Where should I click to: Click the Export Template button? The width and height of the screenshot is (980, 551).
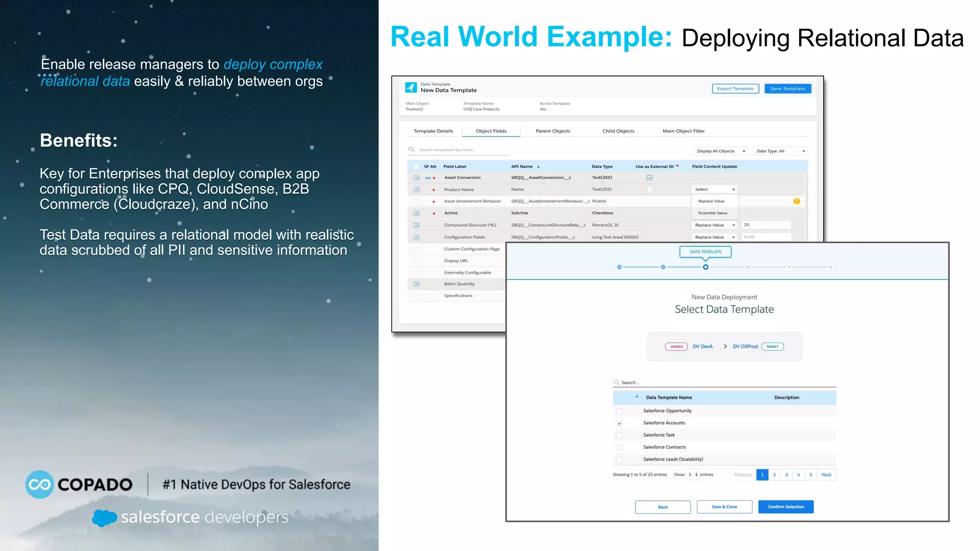735,89
